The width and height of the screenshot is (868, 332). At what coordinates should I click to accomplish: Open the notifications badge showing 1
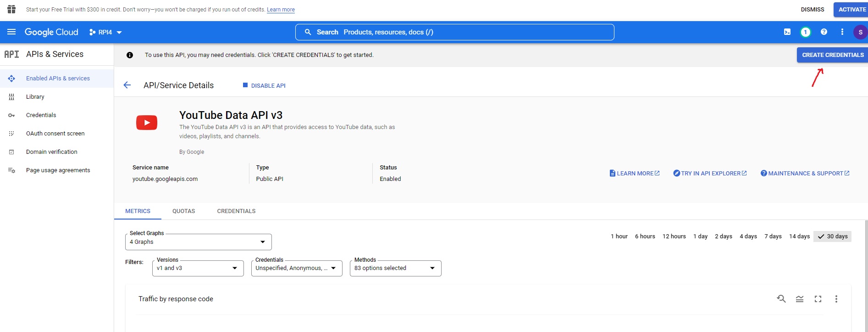pos(805,32)
